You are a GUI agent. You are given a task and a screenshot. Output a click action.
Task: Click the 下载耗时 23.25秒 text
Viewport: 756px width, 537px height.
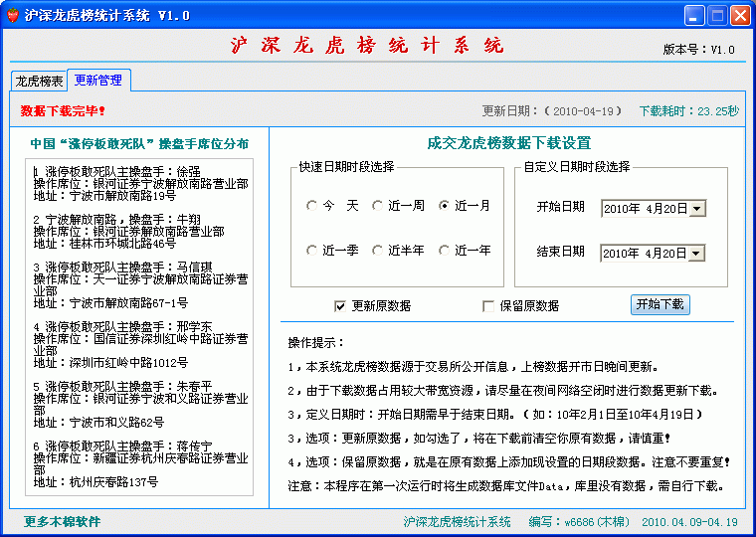(x=689, y=110)
